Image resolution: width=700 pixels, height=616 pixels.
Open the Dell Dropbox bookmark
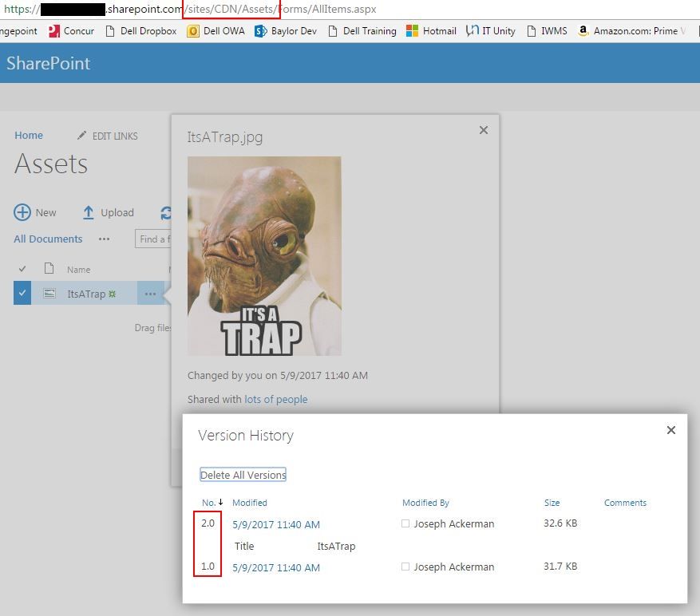(140, 31)
